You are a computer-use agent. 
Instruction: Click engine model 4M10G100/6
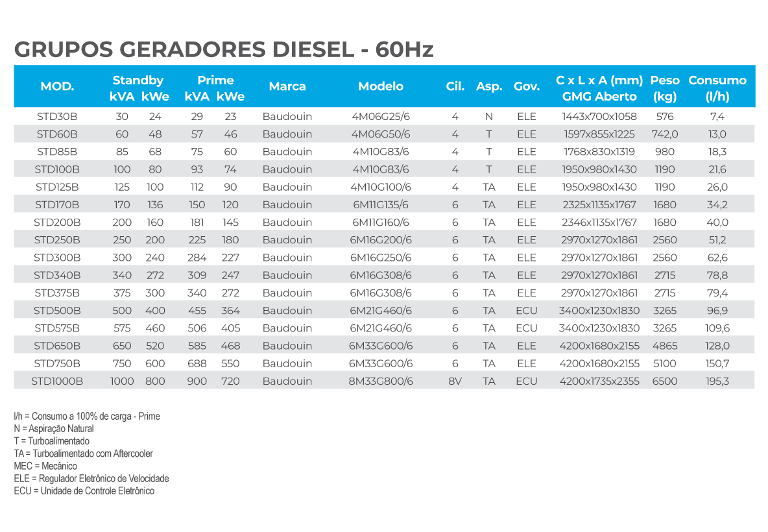click(x=381, y=187)
